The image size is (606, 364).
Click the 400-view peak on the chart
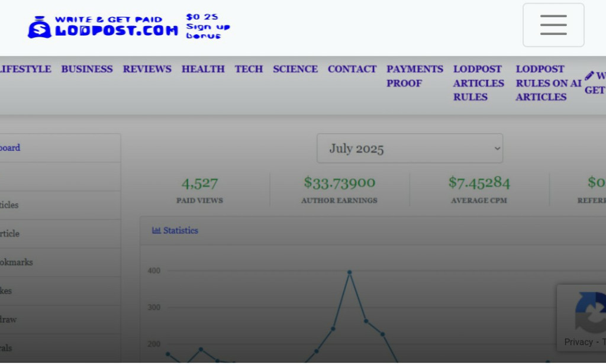click(x=349, y=273)
